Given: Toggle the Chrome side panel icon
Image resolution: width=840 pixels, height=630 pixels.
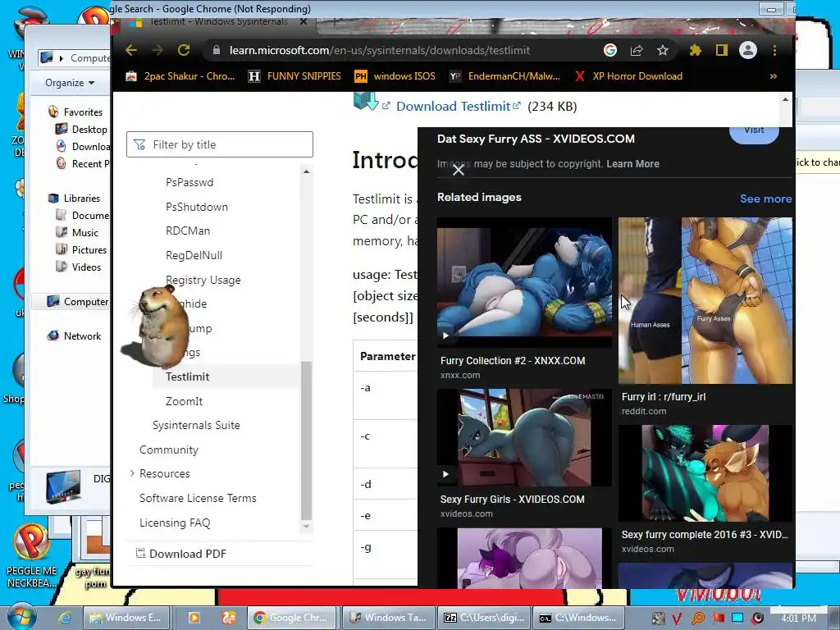Looking at the screenshot, I should tap(722, 50).
